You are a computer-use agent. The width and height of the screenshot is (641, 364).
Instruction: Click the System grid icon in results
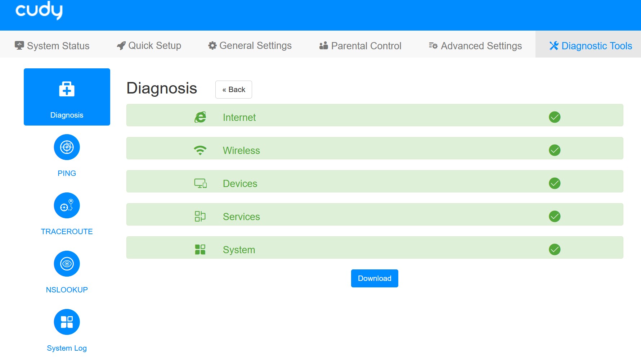[x=200, y=249]
